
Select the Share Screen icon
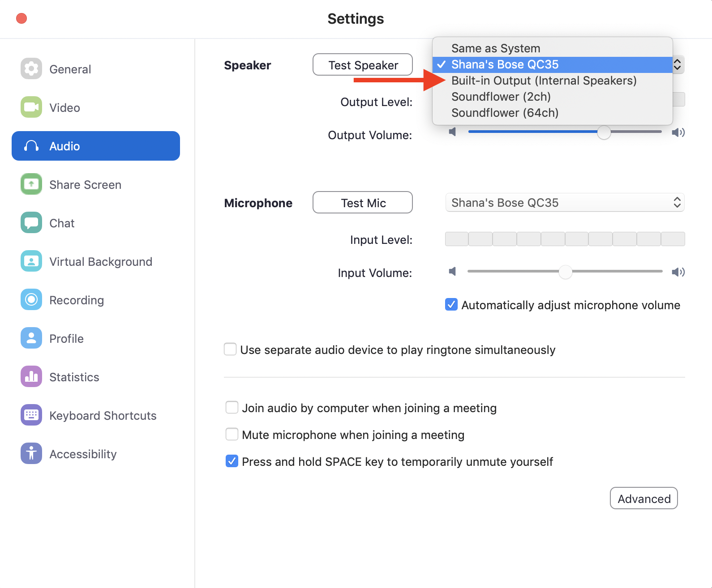pos(31,184)
